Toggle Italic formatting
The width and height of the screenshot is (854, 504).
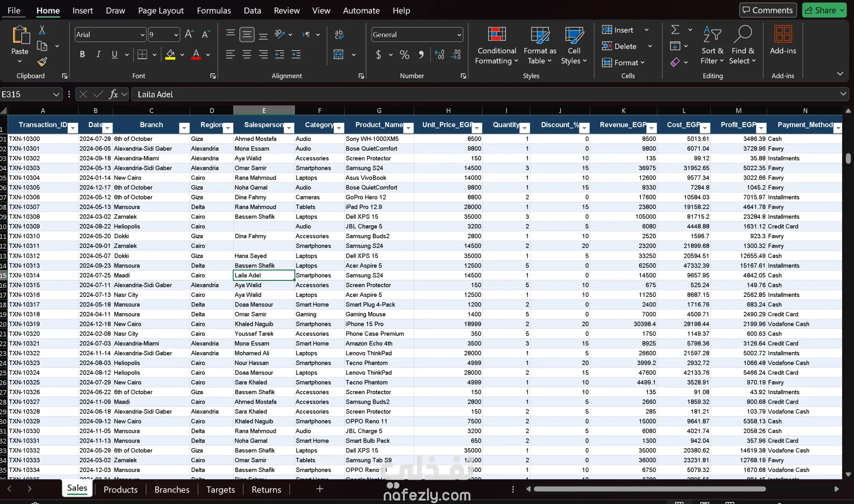pyautogui.click(x=98, y=54)
